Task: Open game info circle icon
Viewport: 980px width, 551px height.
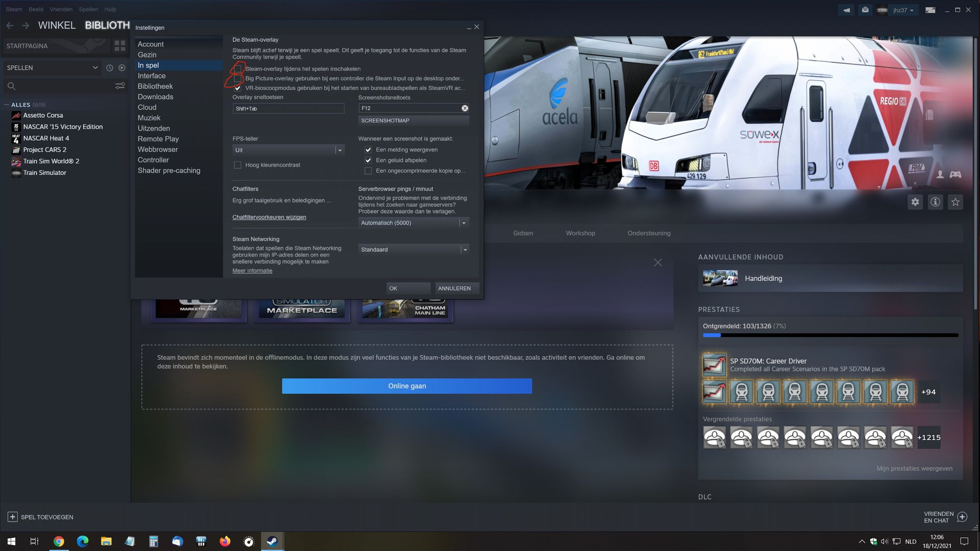Action: (935, 202)
